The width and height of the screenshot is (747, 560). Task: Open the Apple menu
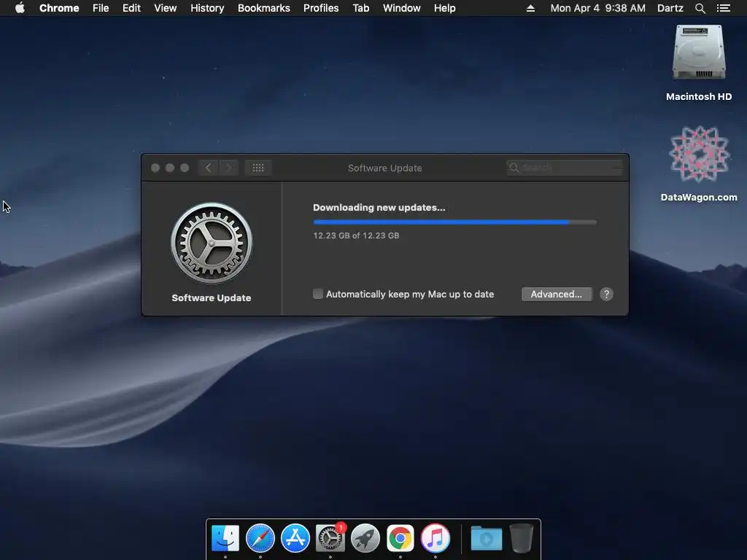(20, 8)
